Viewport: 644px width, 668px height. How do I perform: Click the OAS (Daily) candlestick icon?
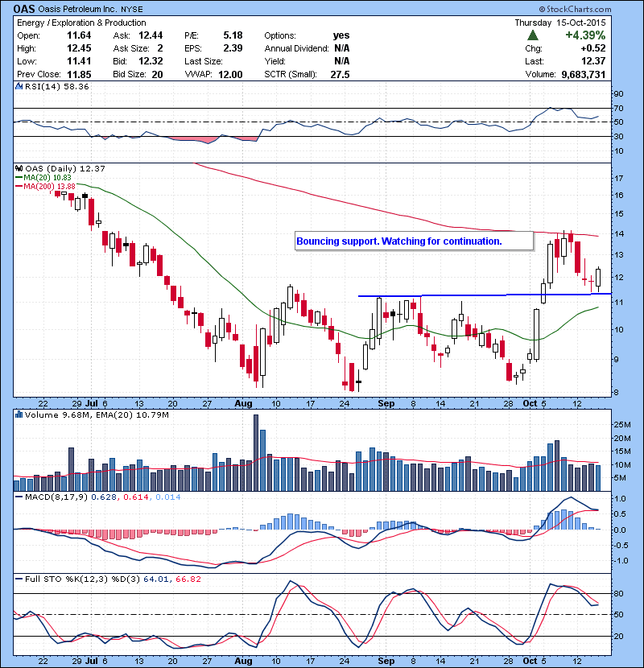click(19, 168)
